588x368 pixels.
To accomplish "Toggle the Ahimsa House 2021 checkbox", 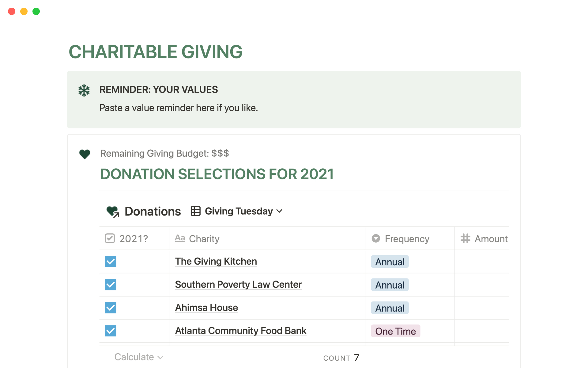I will click(111, 308).
